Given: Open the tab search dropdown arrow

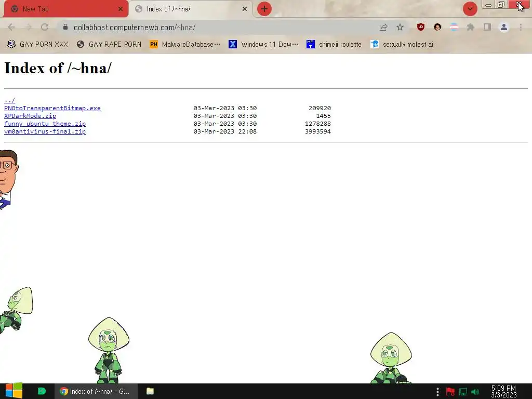Looking at the screenshot, I should 470,9.
